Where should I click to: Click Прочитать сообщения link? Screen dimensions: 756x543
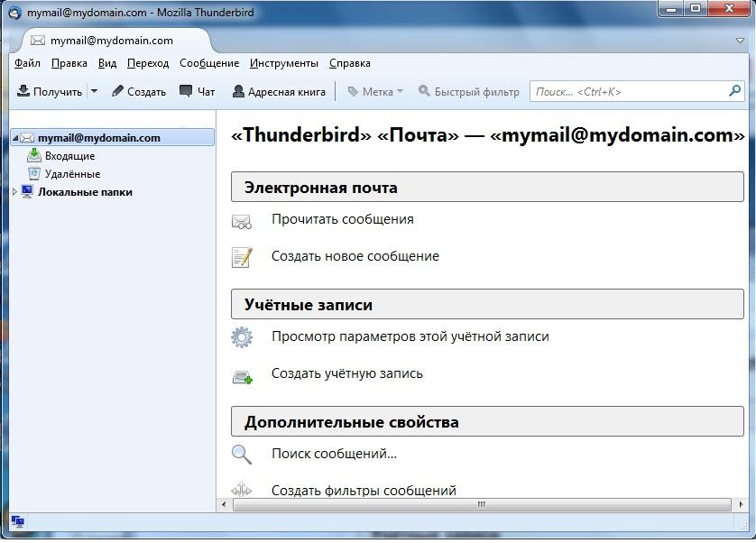pos(342,219)
